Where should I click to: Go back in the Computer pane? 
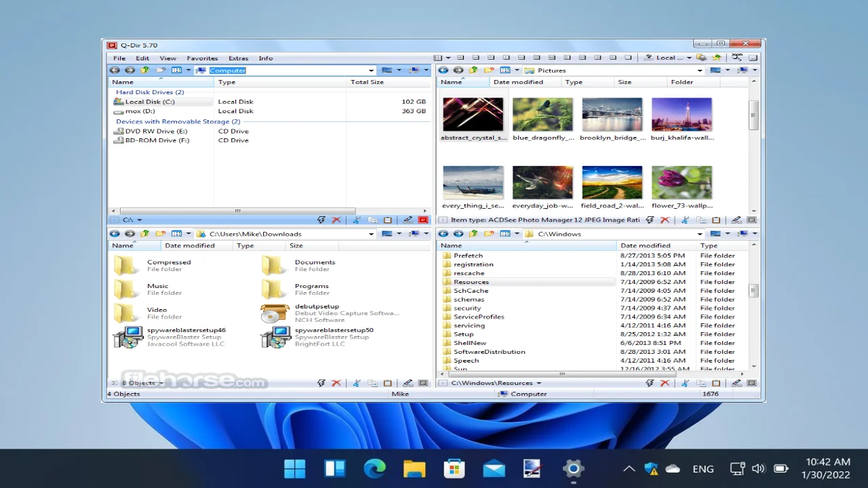pyautogui.click(x=115, y=70)
